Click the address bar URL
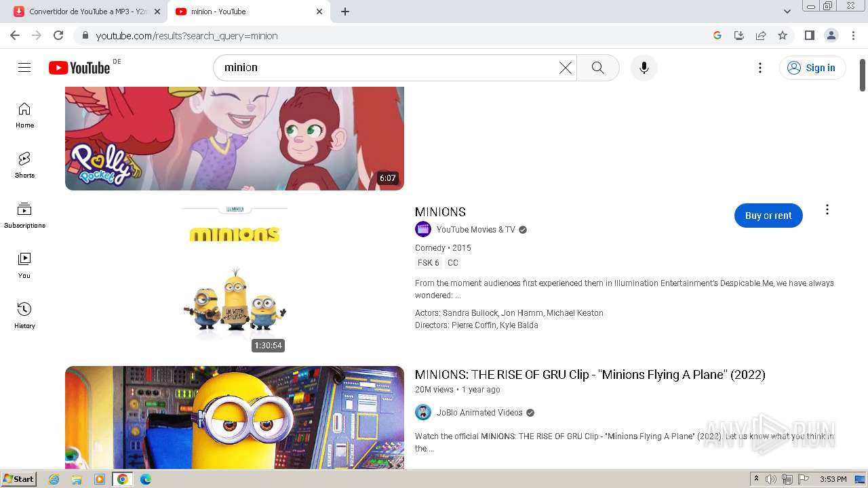Image resolution: width=868 pixels, height=488 pixels. pos(186,36)
